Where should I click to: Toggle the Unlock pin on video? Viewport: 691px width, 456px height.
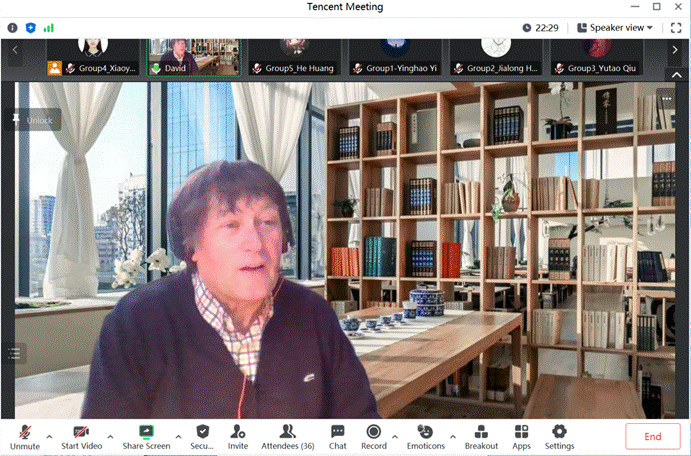(x=33, y=120)
